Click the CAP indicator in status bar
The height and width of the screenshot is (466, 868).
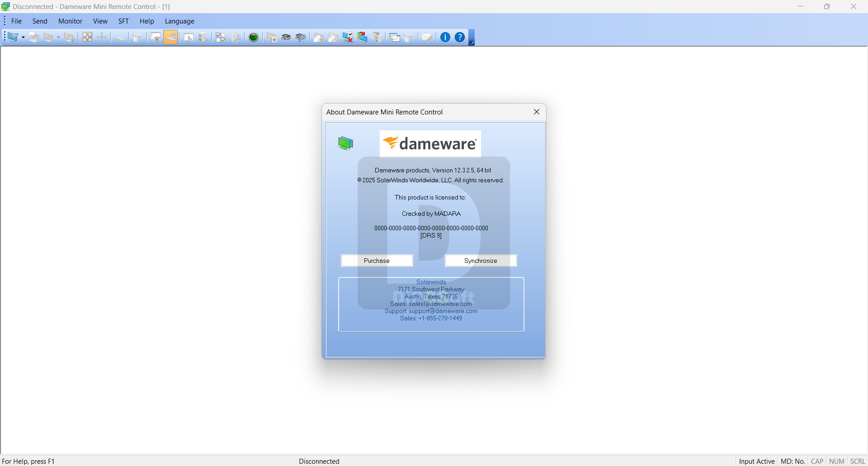[817, 461]
